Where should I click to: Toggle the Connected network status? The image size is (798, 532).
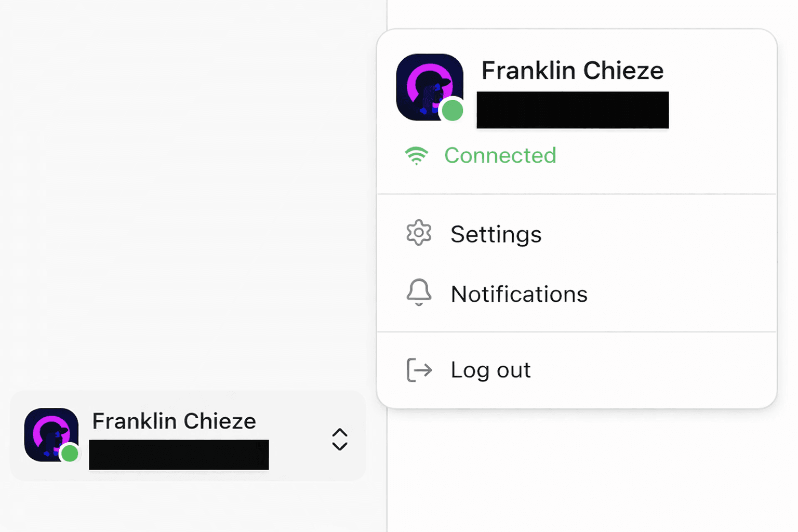500,155
